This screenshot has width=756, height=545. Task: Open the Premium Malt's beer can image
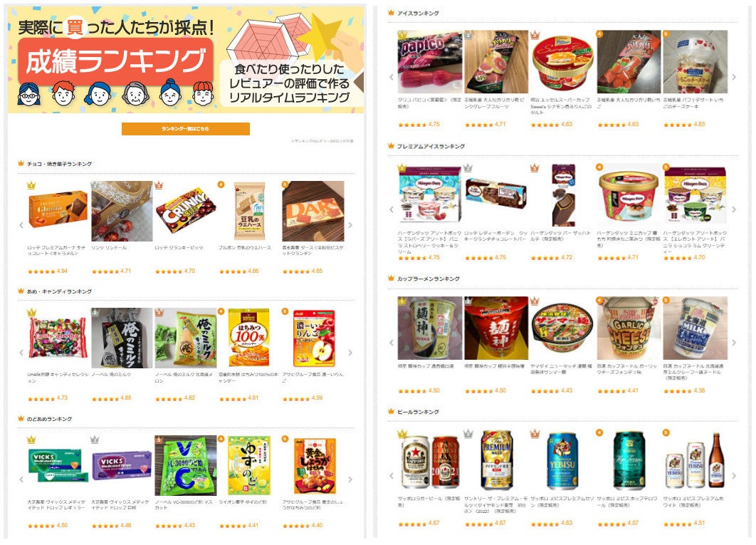(x=497, y=461)
